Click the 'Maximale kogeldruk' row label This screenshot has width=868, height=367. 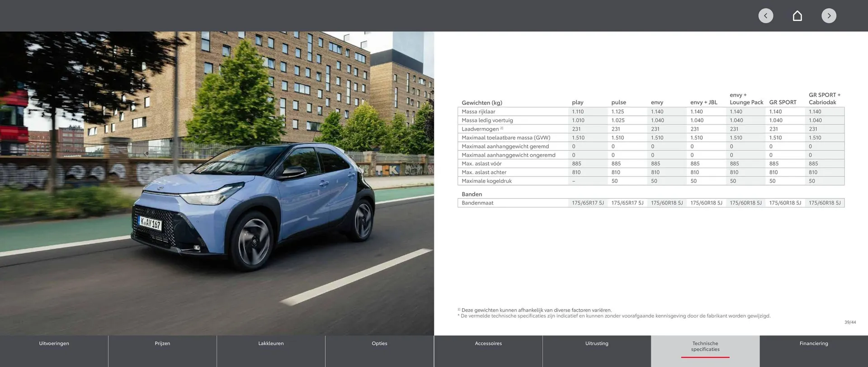click(x=486, y=181)
